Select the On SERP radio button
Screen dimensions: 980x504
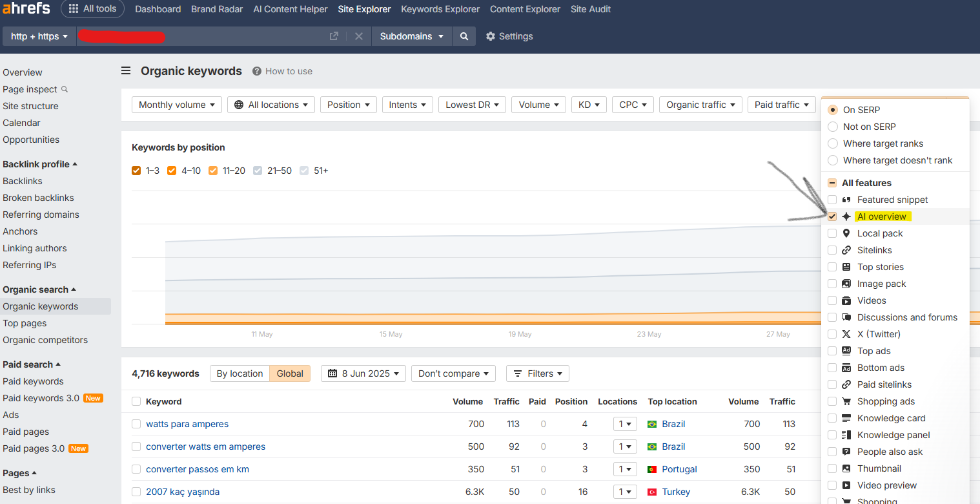click(832, 110)
